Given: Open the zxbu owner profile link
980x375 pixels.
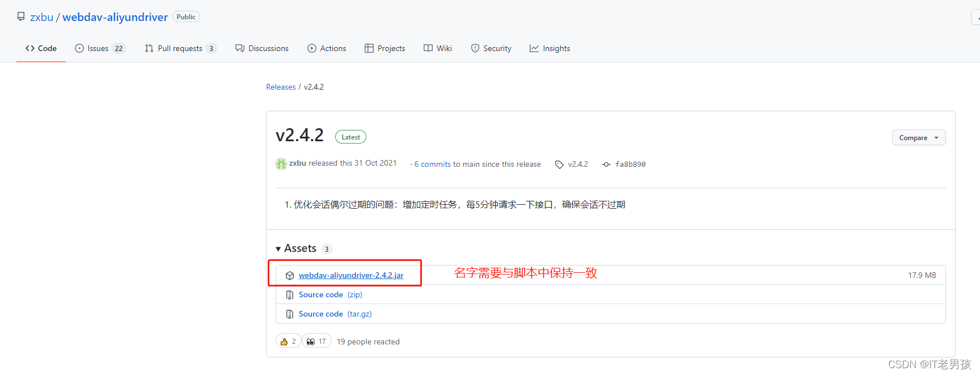Looking at the screenshot, I should 41,17.
